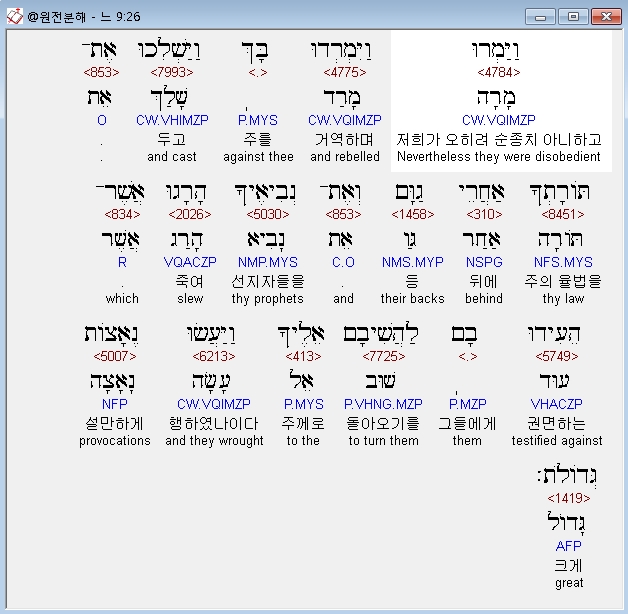Click Strong's number <4784>
This screenshot has width=628, height=614.
(x=499, y=72)
